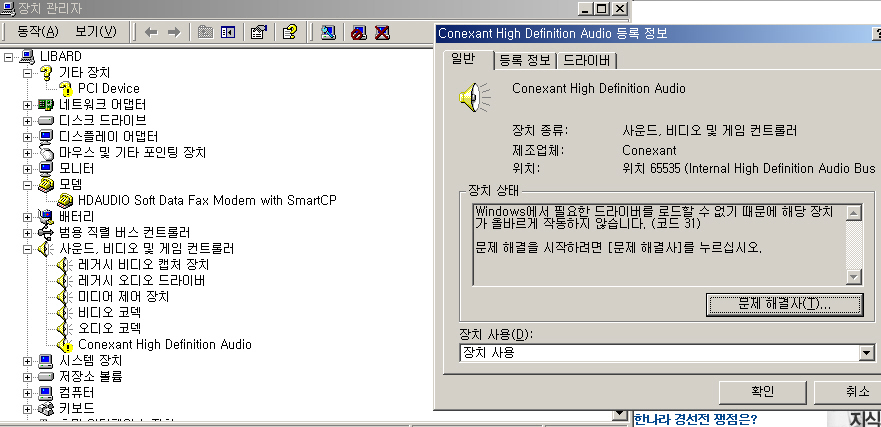This screenshot has height=427, width=881.
Task: Expand the 키보드 node
Action: pos(28,408)
